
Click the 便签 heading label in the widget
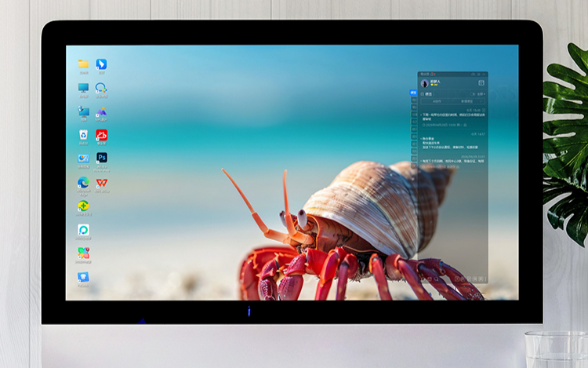point(428,94)
